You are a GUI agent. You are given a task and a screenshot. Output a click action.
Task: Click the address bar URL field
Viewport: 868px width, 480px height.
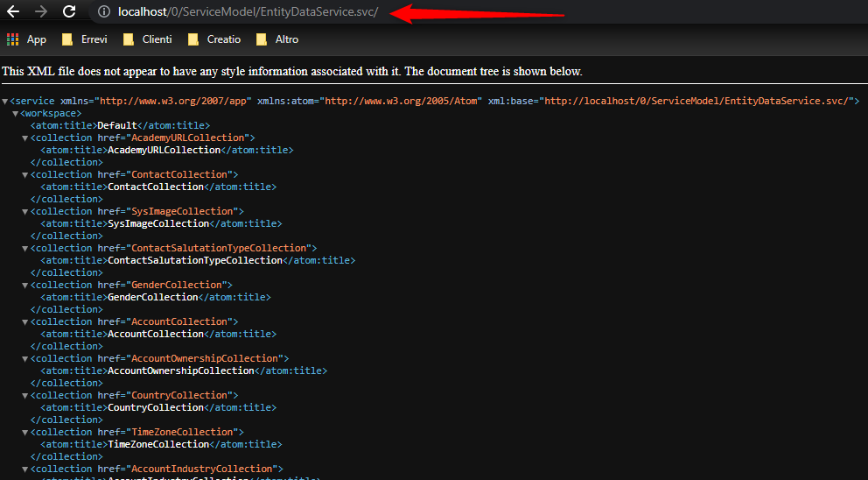[248, 11]
